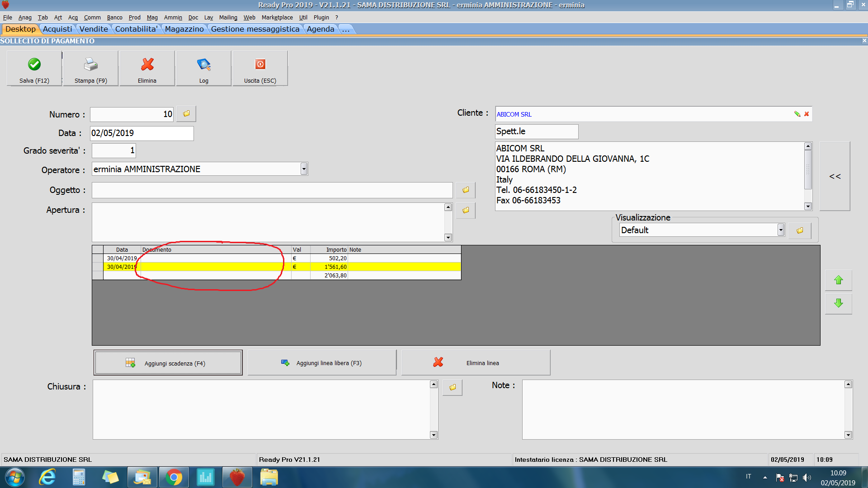Click the Apertura scrollbar down arrow
Image resolution: width=868 pixels, height=488 pixels.
tap(448, 238)
